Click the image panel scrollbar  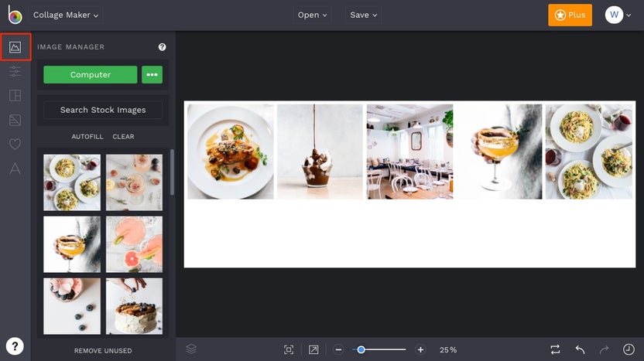tap(172, 172)
